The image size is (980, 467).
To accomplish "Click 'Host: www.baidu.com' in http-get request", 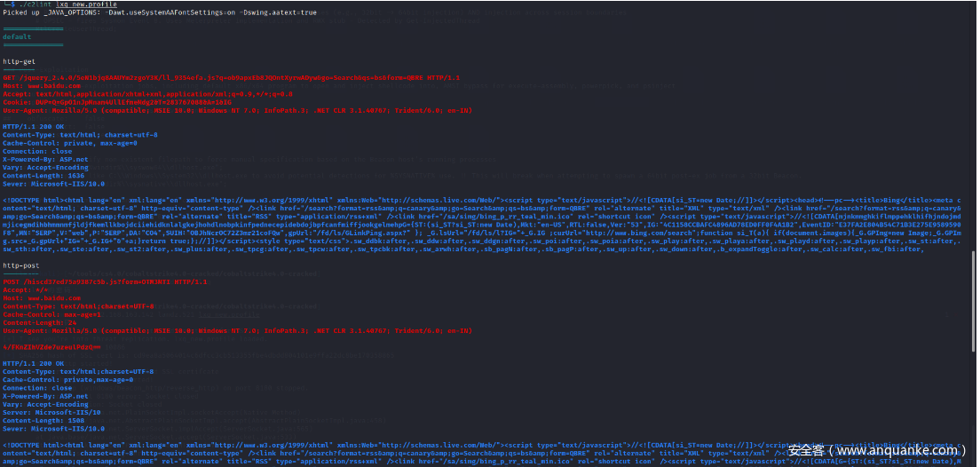I will pyautogui.click(x=41, y=85).
